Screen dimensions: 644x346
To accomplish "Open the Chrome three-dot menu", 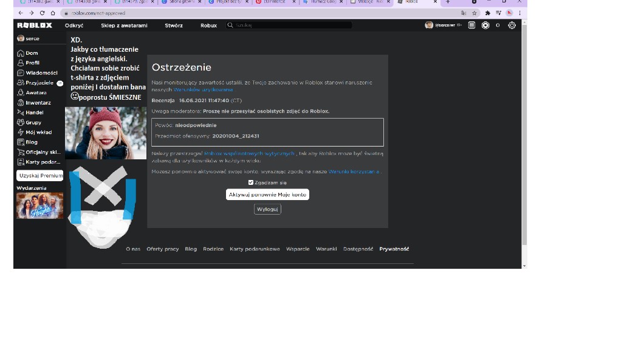I will 519,13.
